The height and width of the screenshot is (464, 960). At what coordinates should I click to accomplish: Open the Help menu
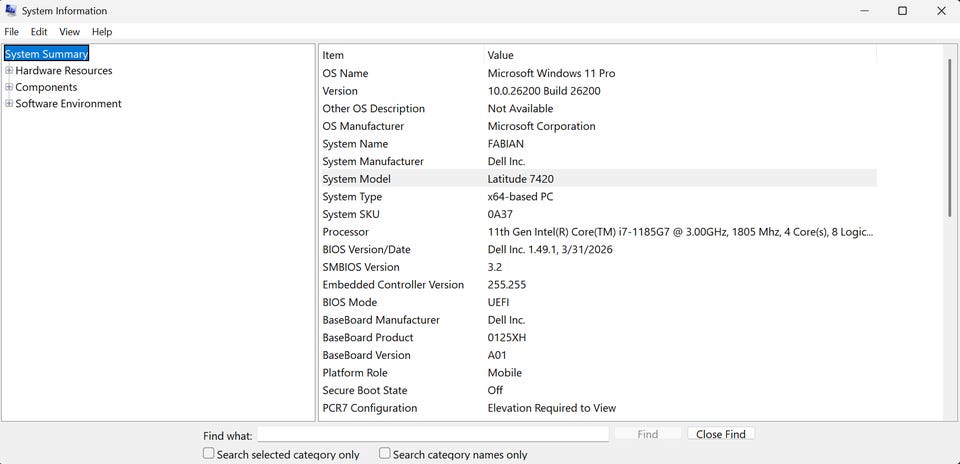[x=102, y=32]
